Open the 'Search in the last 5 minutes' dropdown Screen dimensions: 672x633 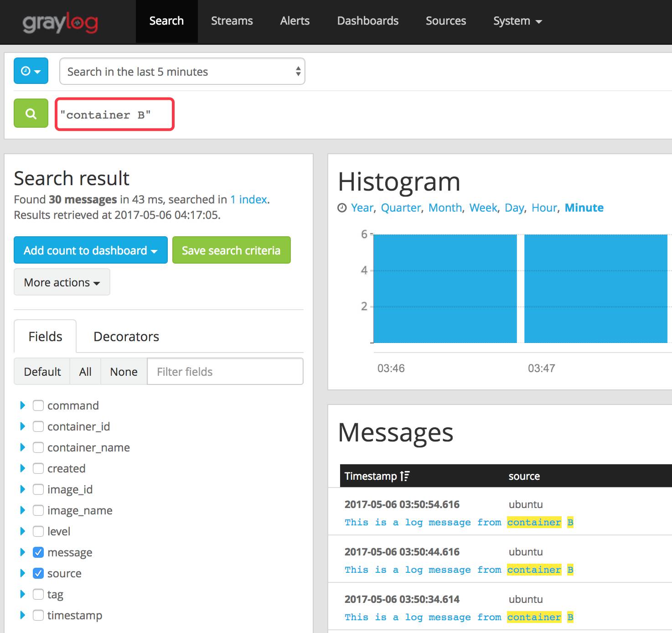tap(181, 71)
